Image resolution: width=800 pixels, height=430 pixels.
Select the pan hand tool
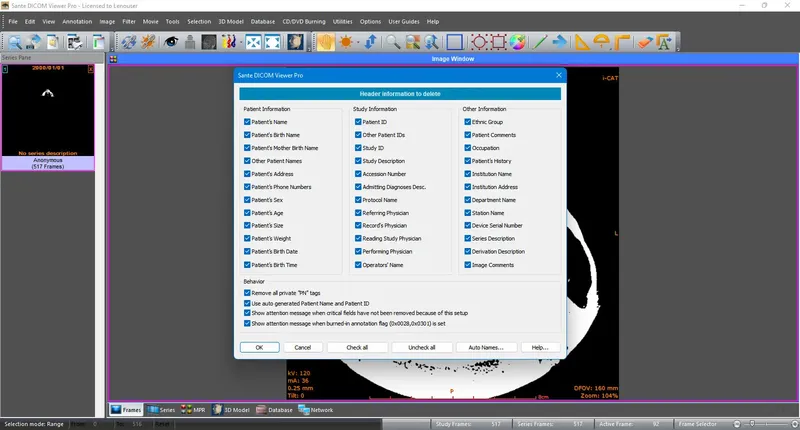click(x=326, y=42)
